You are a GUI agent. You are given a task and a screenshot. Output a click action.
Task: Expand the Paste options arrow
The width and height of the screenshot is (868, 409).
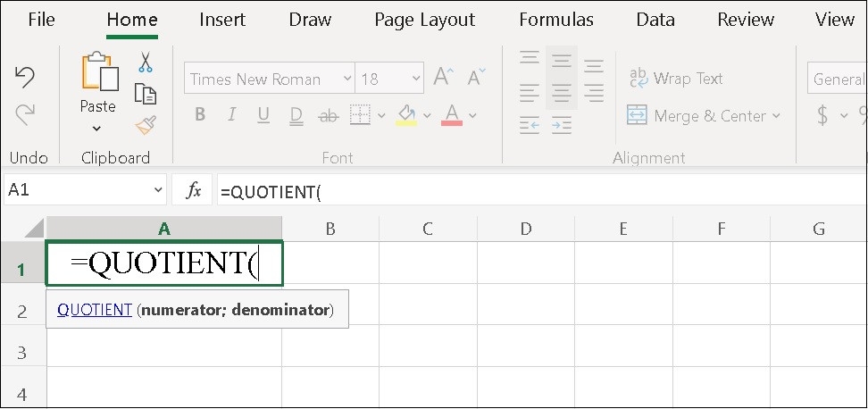click(96, 129)
